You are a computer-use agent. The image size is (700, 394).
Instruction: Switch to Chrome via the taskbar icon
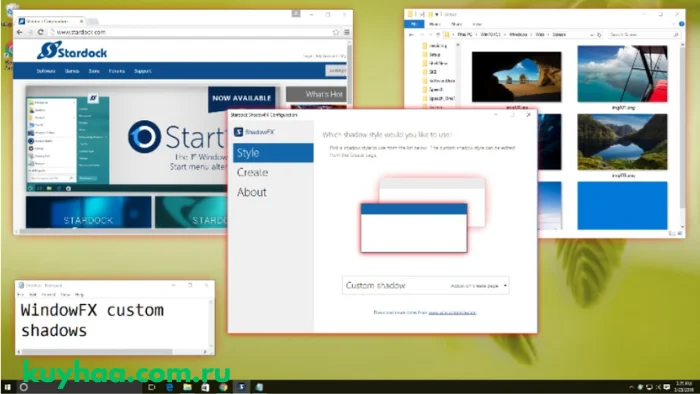point(223,387)
